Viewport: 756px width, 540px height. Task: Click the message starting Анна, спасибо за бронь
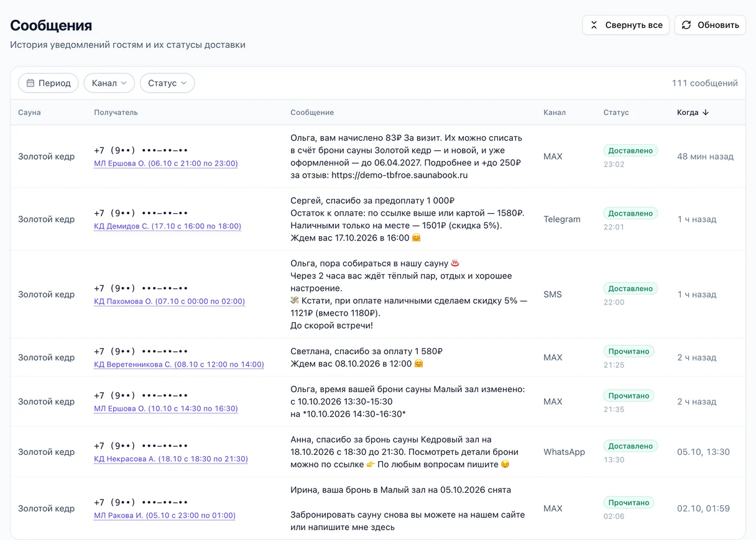(405, 452)
